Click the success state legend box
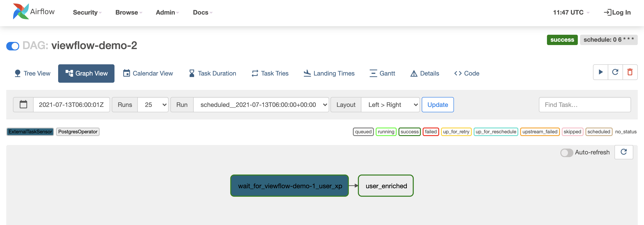644x225 pixels. point(409,132)
